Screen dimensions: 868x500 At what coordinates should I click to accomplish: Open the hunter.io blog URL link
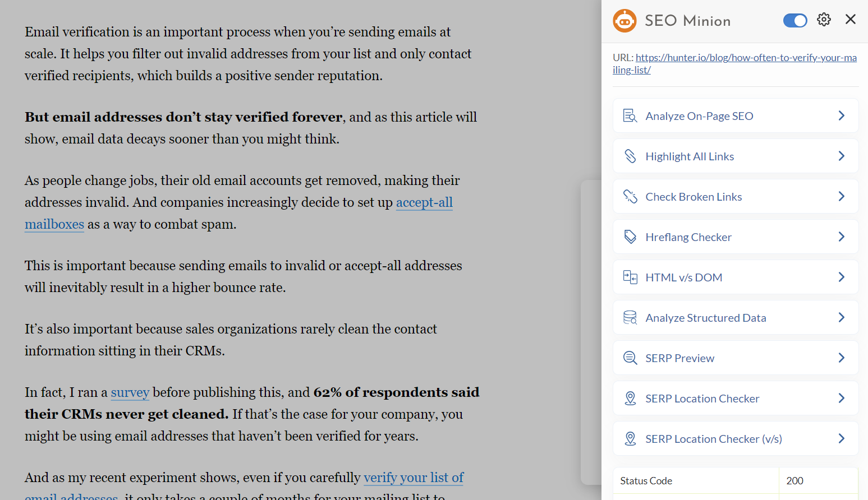(x=746, y=58)
